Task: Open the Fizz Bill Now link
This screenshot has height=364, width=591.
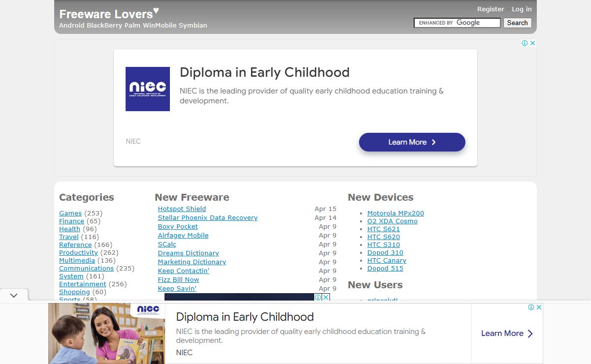Action: [x=178, y=279]
